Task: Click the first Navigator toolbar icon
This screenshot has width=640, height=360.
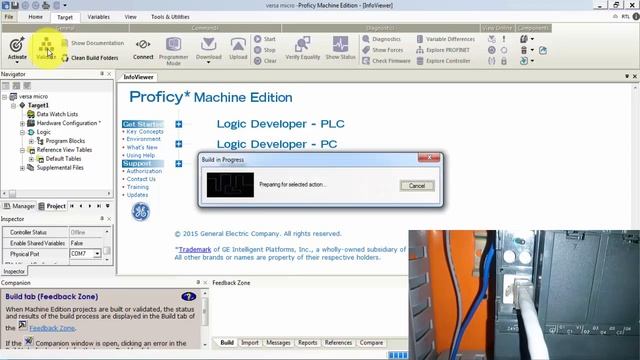Action: [6, 85]
